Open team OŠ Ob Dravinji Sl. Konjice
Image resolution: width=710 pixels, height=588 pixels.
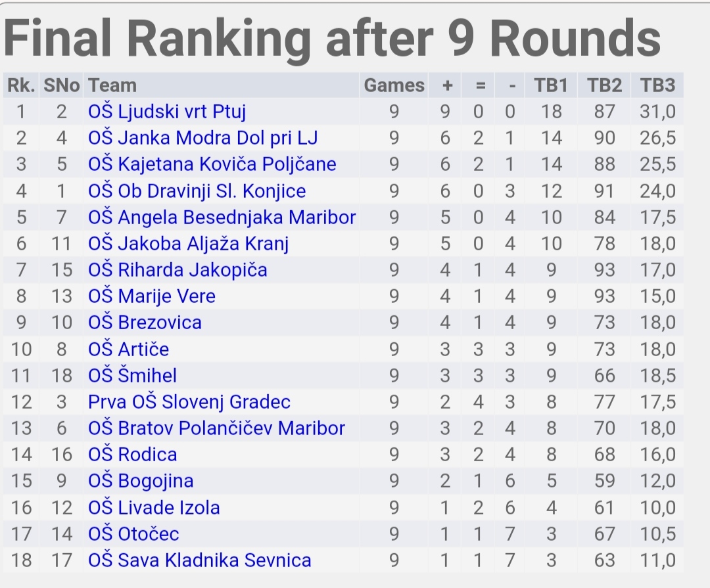197,191
